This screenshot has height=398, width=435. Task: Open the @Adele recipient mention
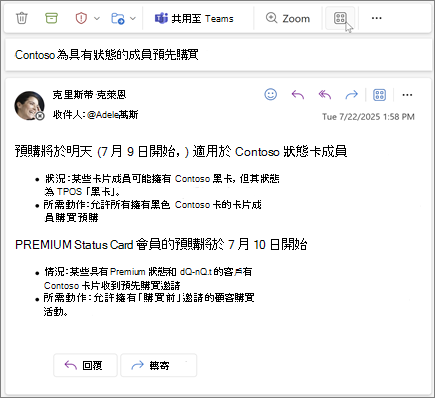pyautogui.click(x=112, y=115)
